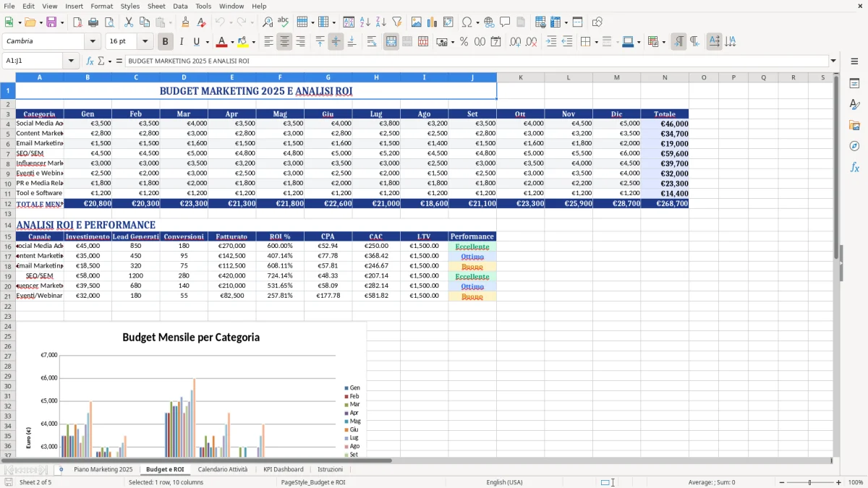Open the Format menu
Screen dimensions: 868x488
(101, 6)
